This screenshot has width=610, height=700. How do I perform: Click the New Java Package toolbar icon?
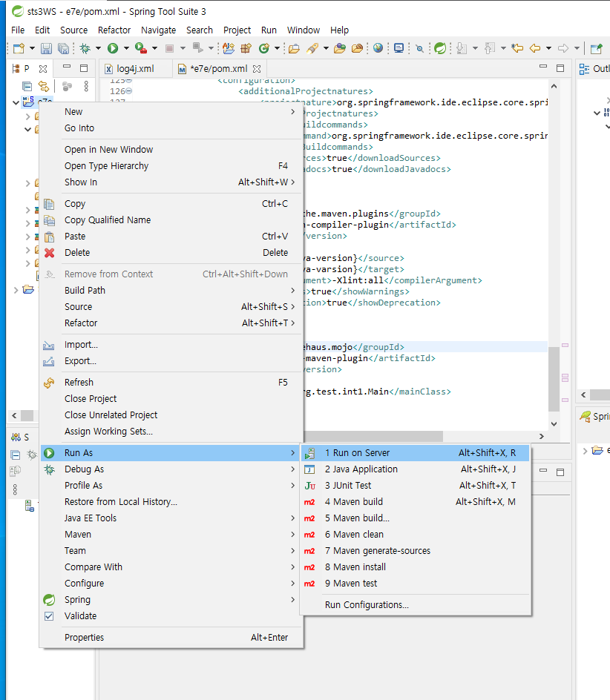click(246, 48)
